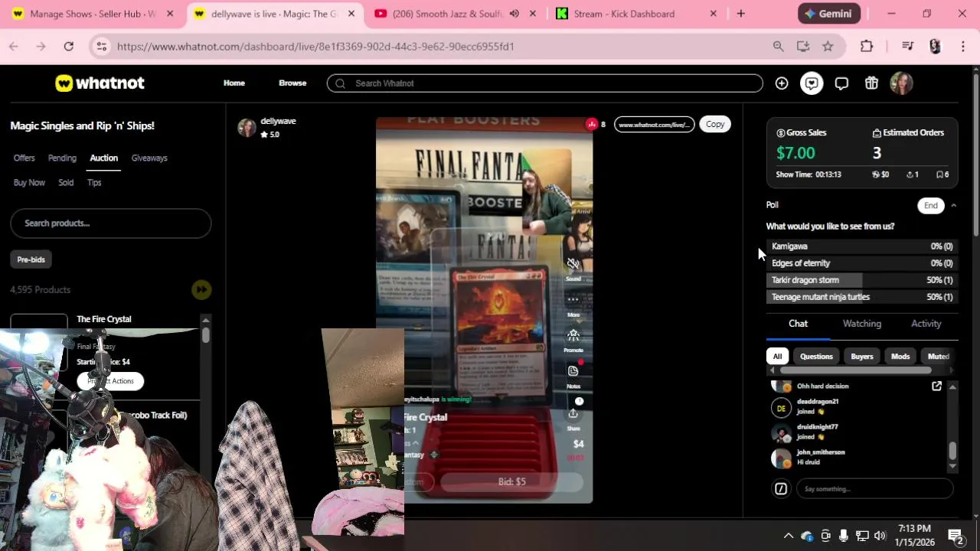Open a new browser tab
The width and height of the screenshot is (980, 551).
click(740, 14)
